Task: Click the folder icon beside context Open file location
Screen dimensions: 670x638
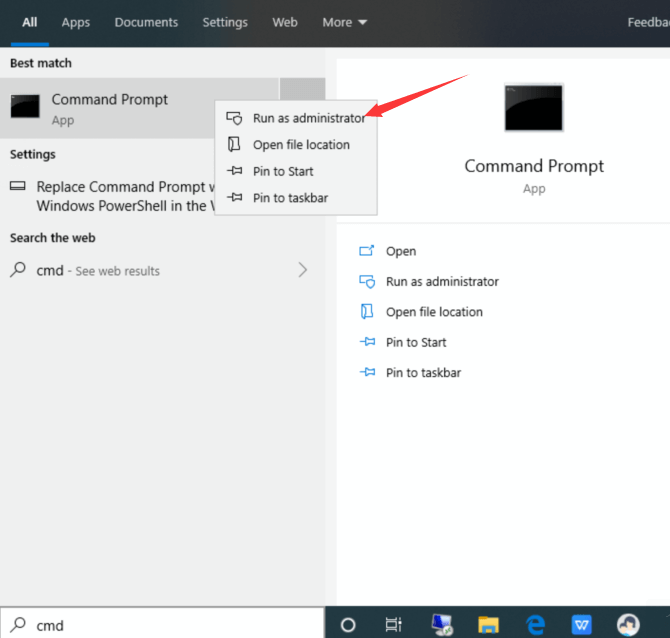Action: tap(234, 144)
